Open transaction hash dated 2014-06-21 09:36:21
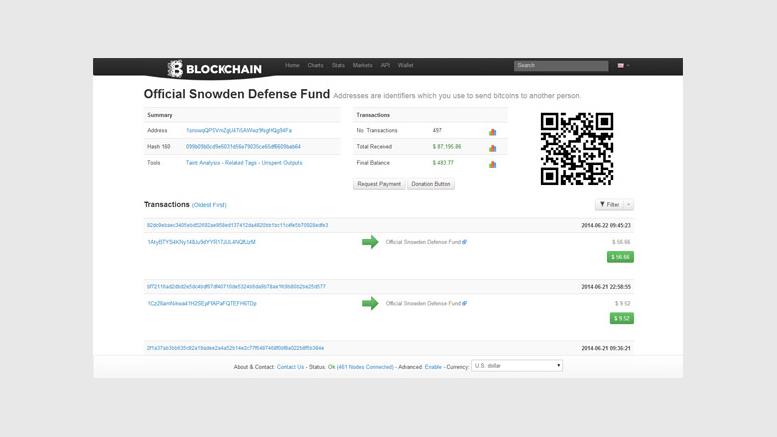 pos(235,348)
